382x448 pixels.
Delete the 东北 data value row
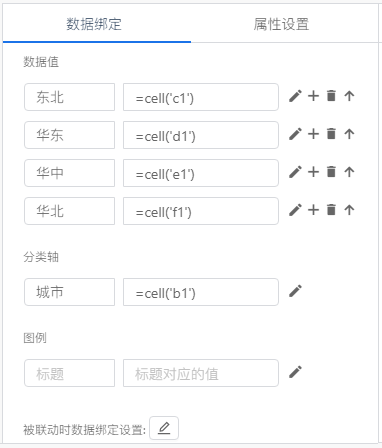click(331, 96)
